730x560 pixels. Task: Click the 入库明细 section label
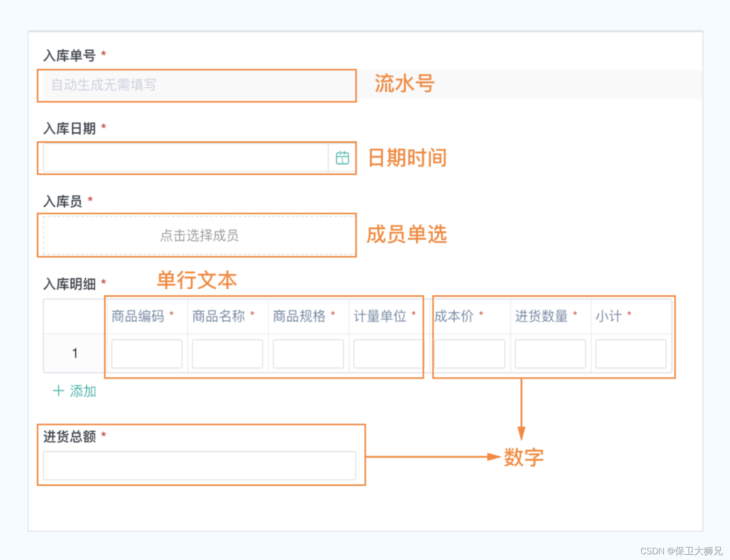coord(69,284)
